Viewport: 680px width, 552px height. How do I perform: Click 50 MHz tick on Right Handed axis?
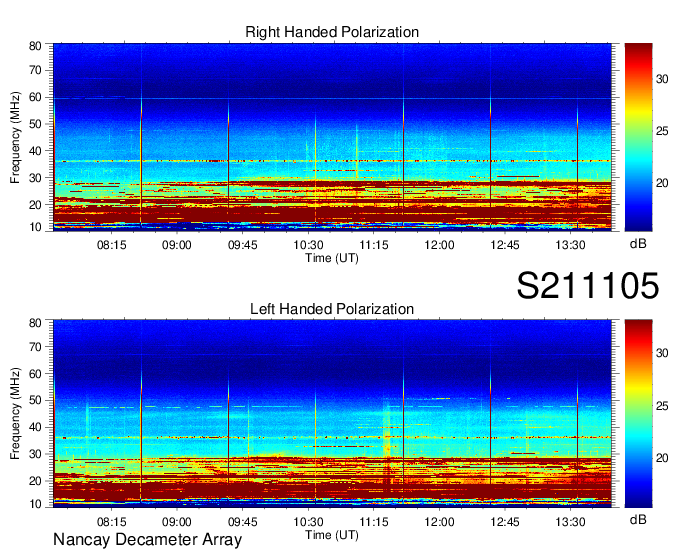tap(35, 124)
